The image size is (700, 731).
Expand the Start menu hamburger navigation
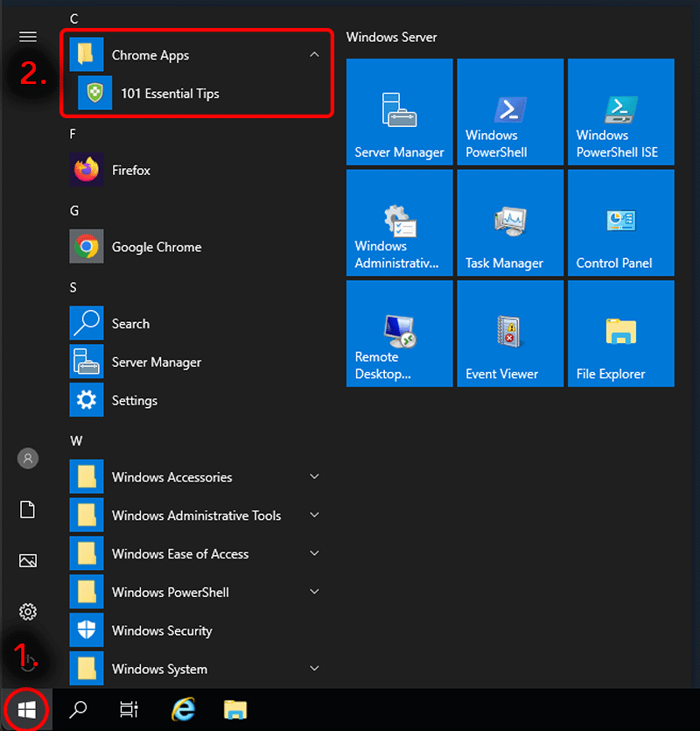[x=28, y=37]
